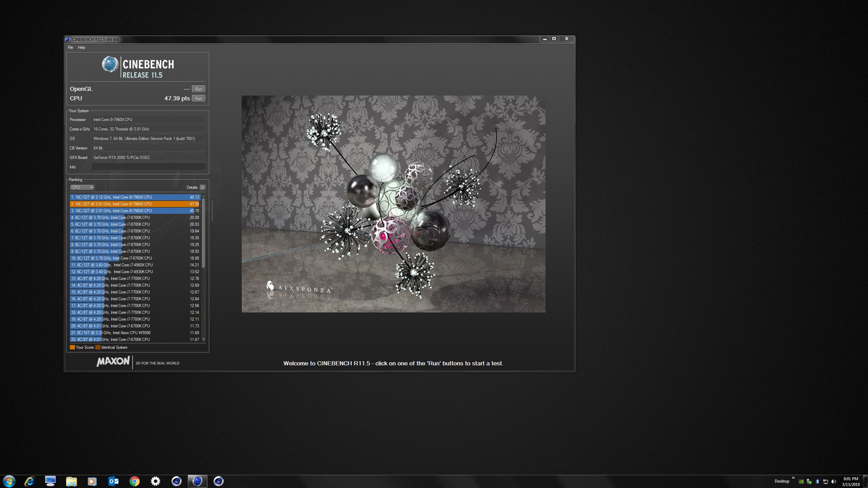Run the CPU benchmark test
Screen dimensions: 868x488
pyautogui.click(x=198, y=99)
